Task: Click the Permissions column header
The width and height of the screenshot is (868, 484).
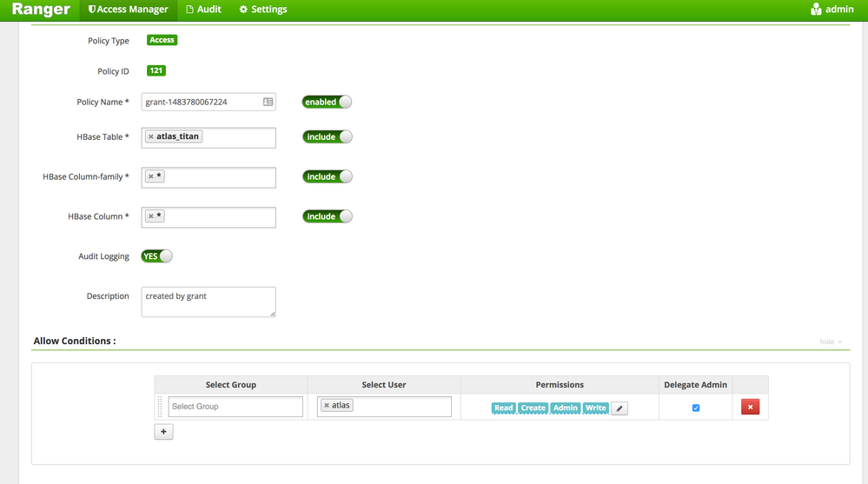Action: (x=560, y=385)
